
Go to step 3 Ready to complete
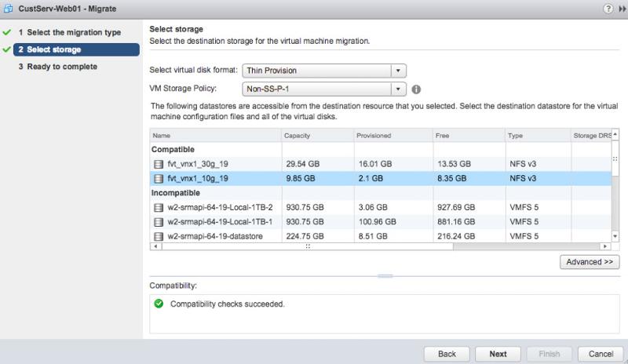click(x=57, y=67)
